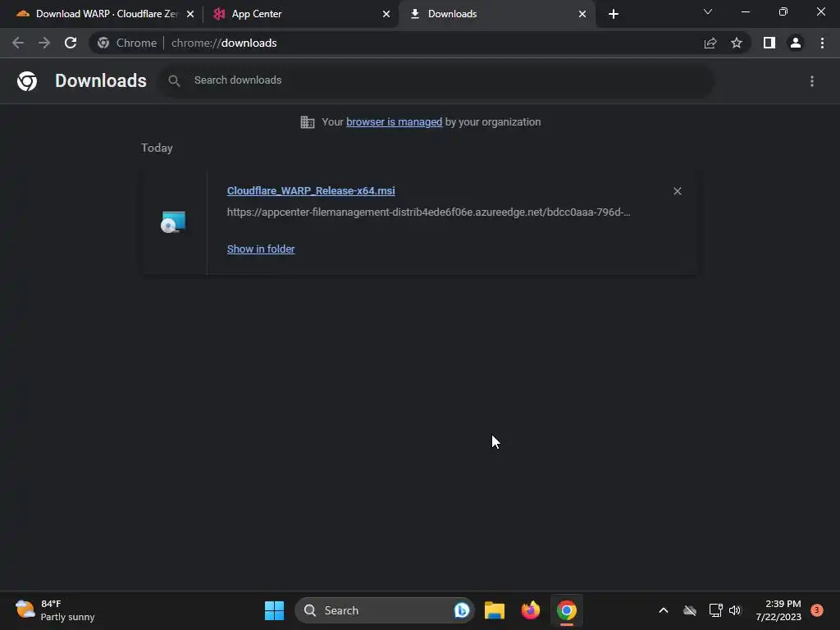Expand the tab search chevron

[x=708, y=11]
